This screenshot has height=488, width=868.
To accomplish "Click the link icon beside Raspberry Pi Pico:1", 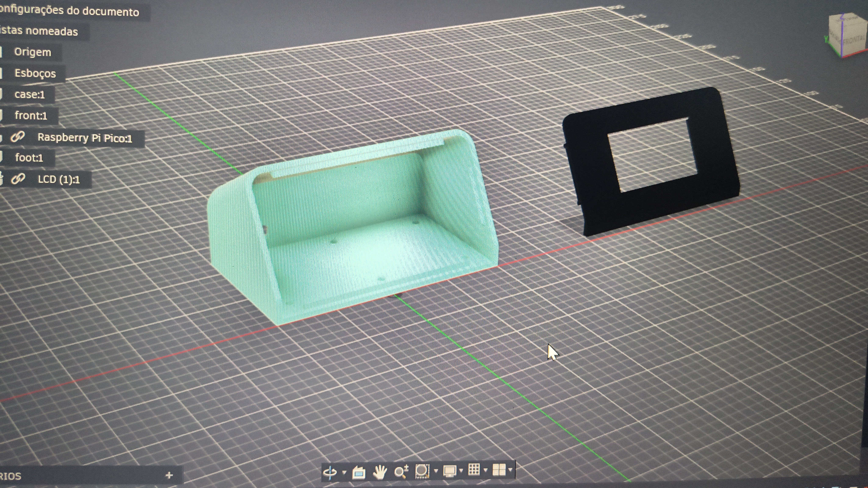I will pos(18,137).
